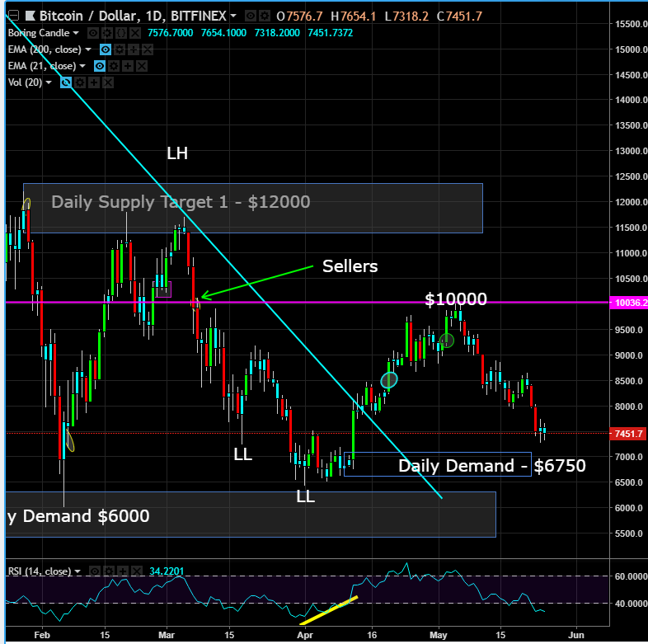Click the 'May' date on time axis
Image resolution: width=648 pixels, height=644 pixels.
(438, 635)
